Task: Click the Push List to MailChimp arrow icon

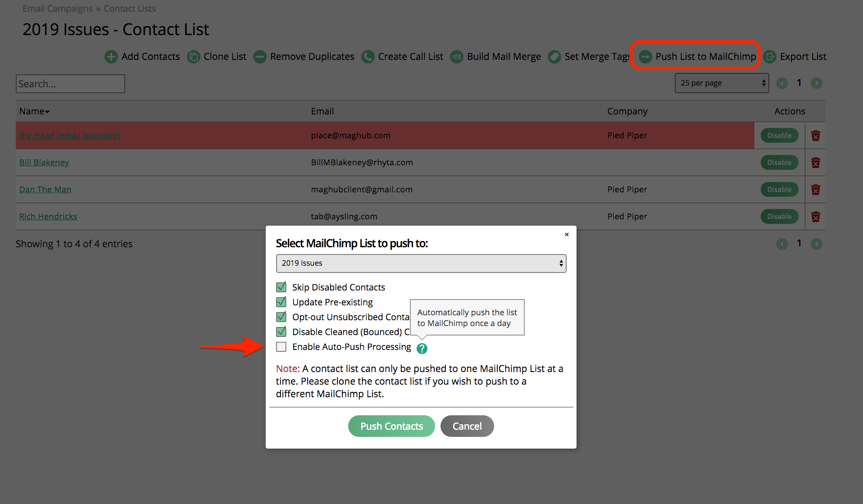Action: tap(645, 57)
